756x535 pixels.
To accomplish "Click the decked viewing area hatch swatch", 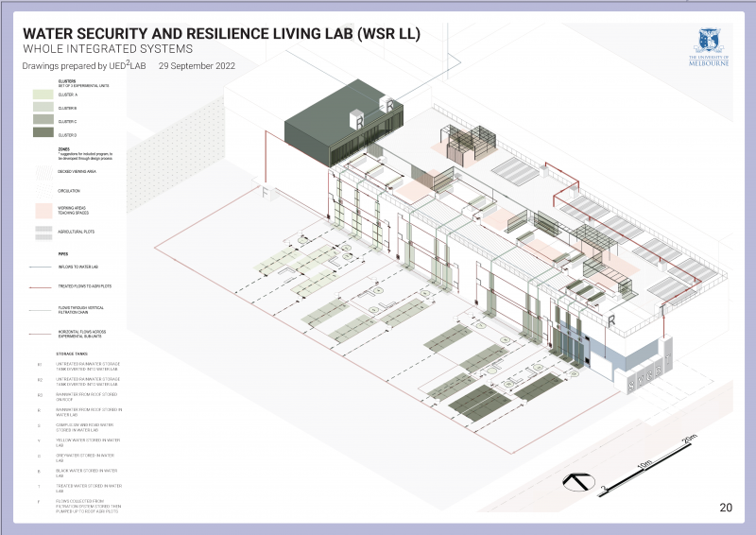I will [x=43, y=172].
